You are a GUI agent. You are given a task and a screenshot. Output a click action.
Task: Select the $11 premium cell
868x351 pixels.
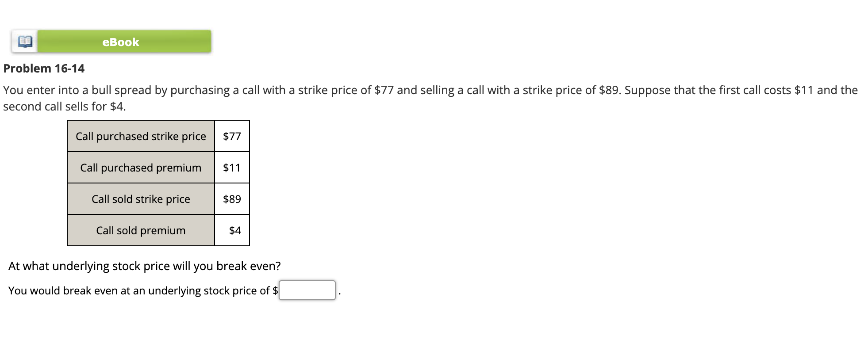(x=231, y=168)
